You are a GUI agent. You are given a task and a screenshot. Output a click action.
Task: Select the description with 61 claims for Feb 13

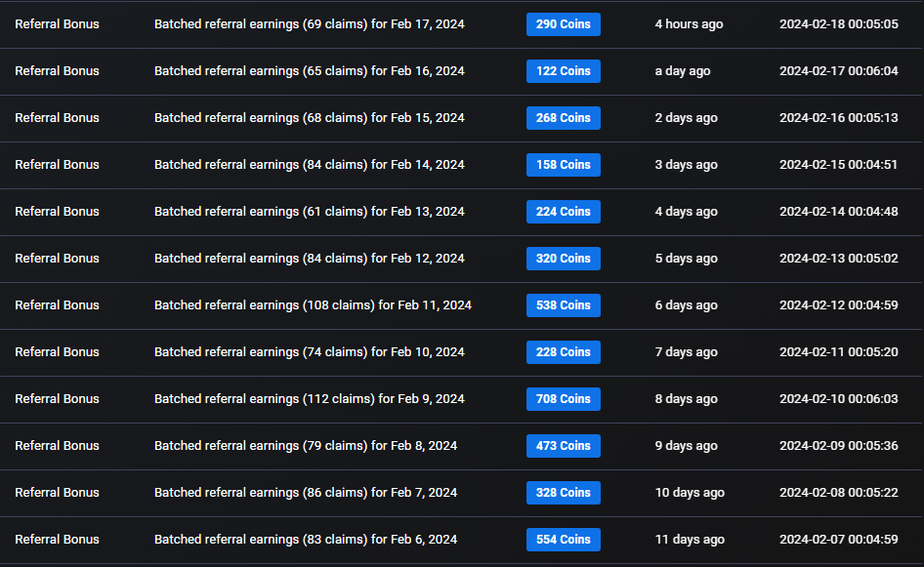tap(310, 212)
